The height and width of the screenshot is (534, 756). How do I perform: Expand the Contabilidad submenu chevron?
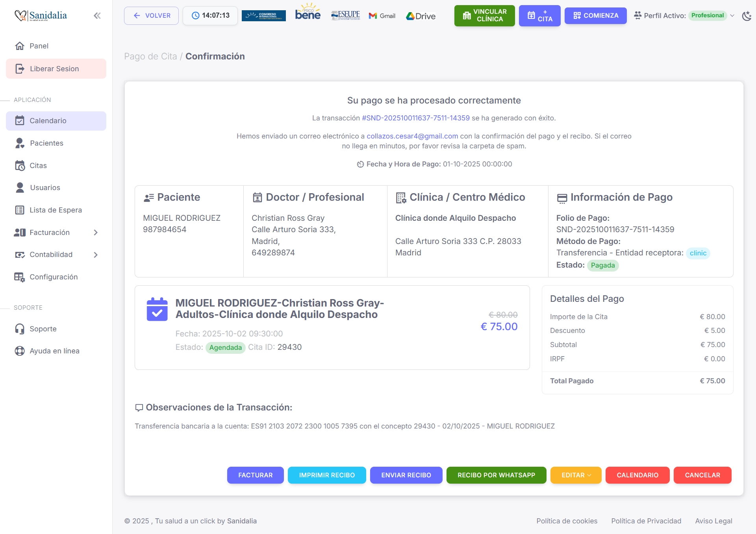(x=96, y=255)
